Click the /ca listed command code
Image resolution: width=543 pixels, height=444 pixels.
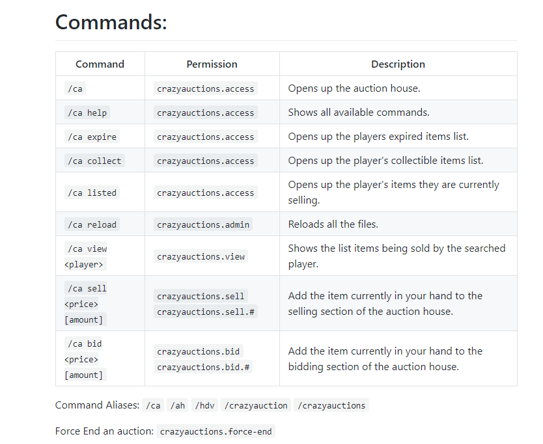(92, 193)
